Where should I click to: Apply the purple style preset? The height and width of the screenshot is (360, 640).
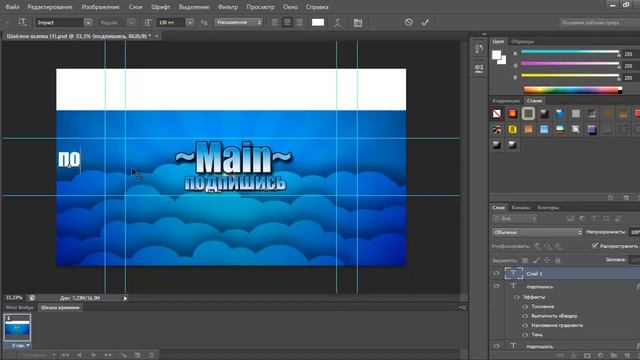coord(592,129)
